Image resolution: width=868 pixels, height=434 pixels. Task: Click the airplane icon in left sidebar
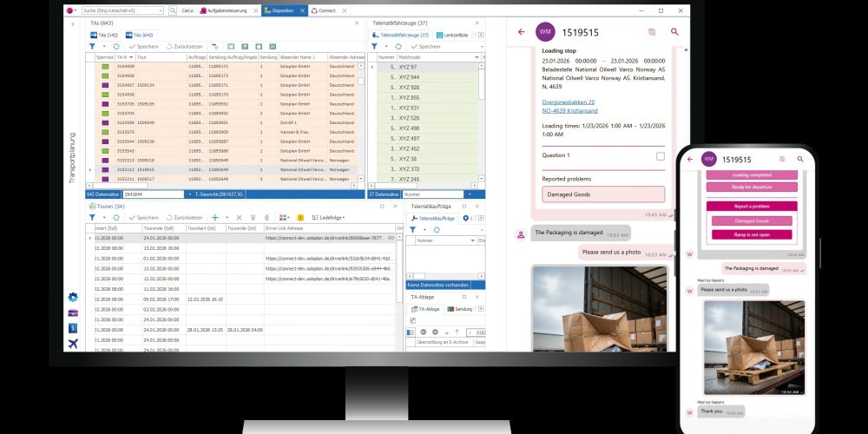pos(74,344)
